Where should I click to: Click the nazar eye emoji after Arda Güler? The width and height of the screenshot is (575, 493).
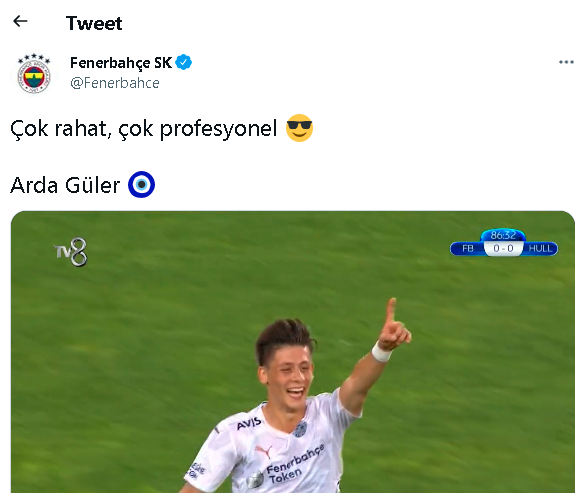(142, 185)
